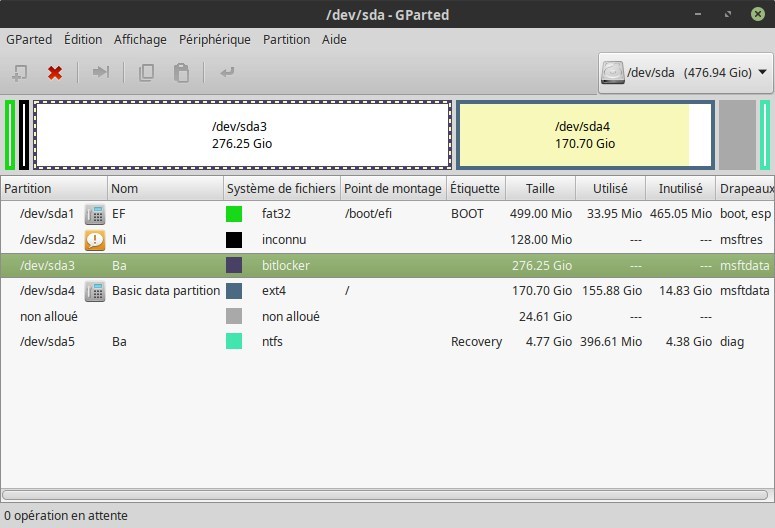Click the Copy partition toolbar icon

click(146, 73)
